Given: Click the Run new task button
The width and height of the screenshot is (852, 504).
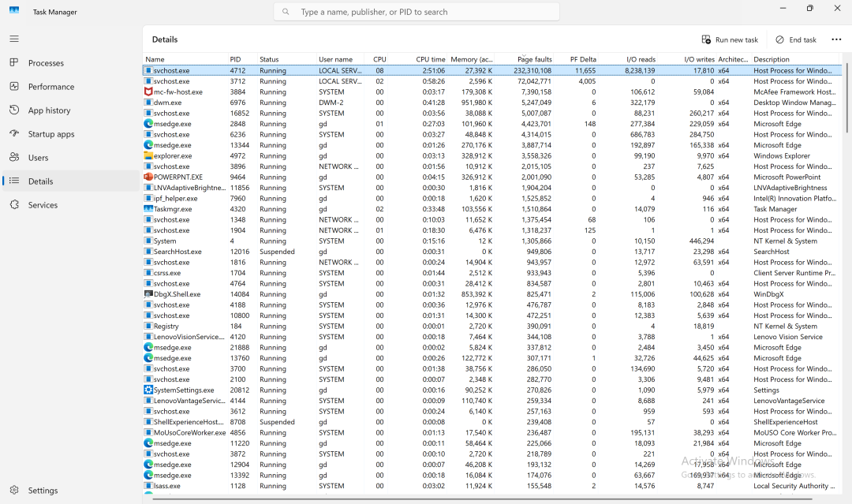Looking at the screenshot, I should pos(729,39).
